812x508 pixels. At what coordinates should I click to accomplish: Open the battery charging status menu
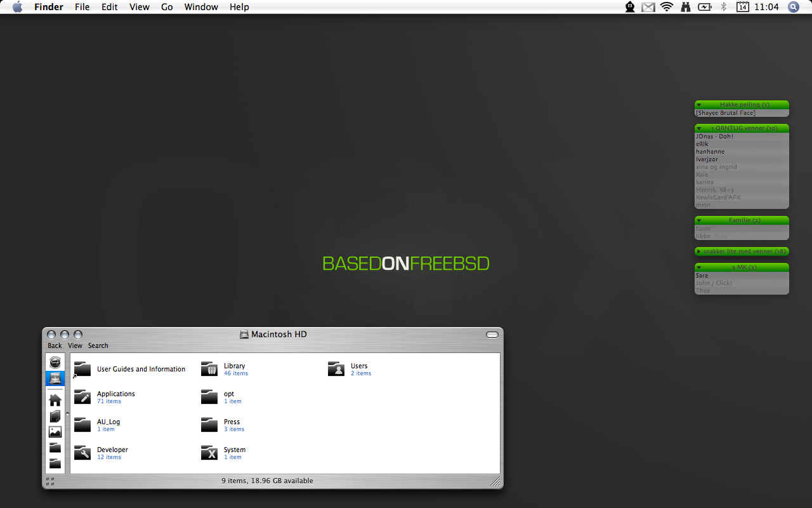(705, 7)
